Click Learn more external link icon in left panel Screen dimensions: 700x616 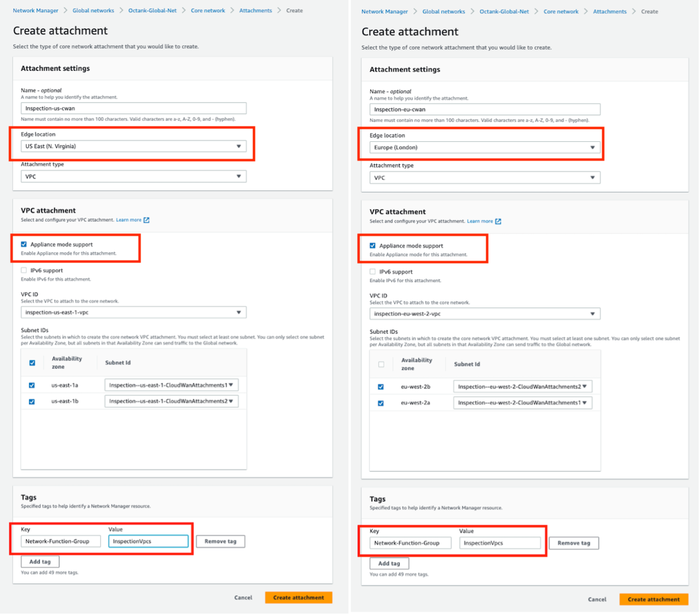pyautogui.click(x=145, y=220)
